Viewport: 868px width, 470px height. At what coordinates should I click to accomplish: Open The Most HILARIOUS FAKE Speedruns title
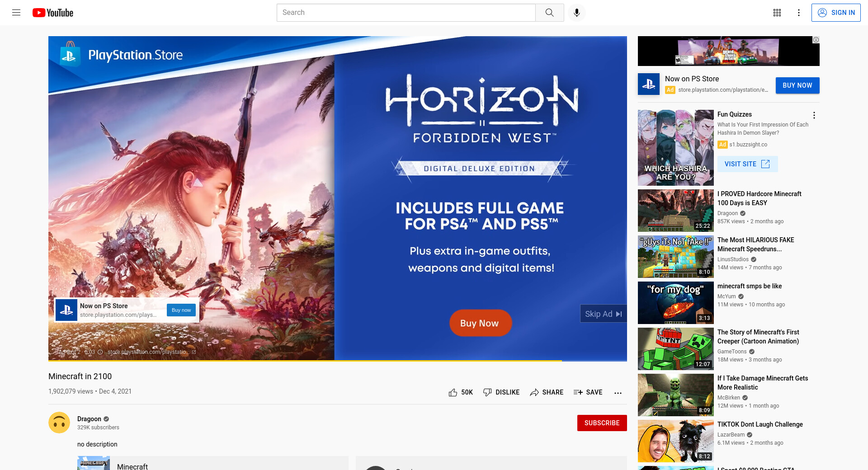click(756, 244)
